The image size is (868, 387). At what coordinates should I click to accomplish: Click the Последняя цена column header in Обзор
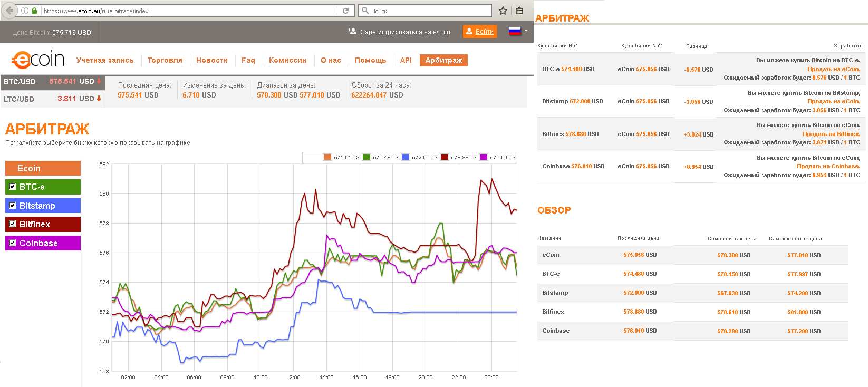(x=639, y=238)
